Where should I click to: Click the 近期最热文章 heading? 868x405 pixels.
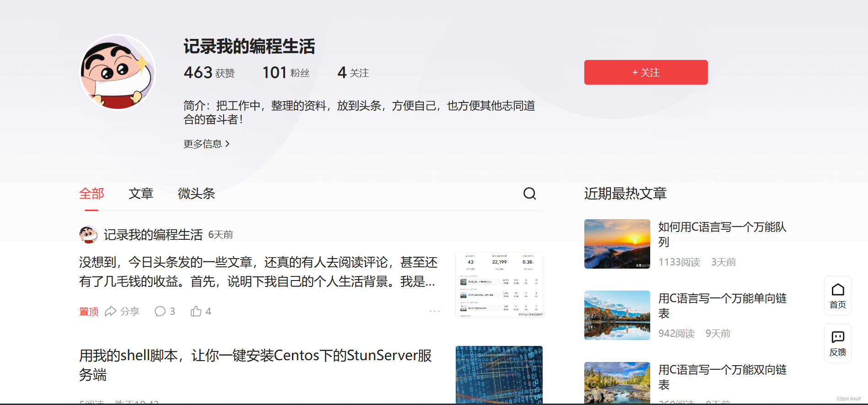point(625,194)
